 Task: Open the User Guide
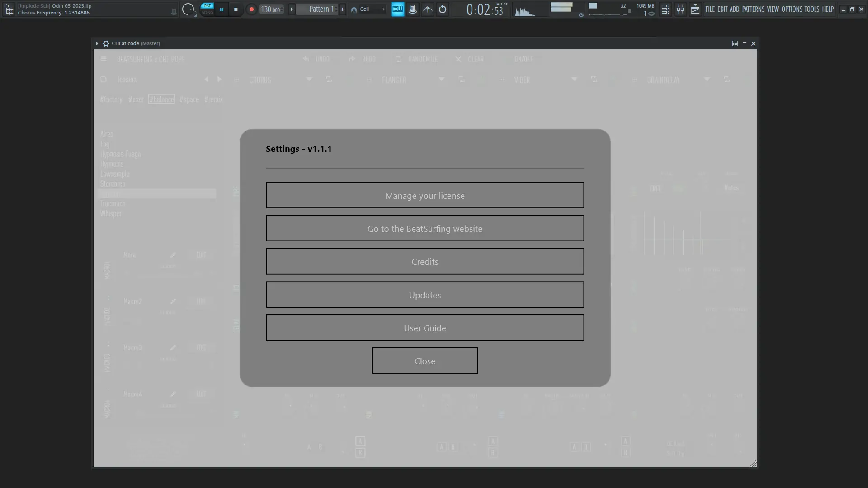tap(425, 328)
